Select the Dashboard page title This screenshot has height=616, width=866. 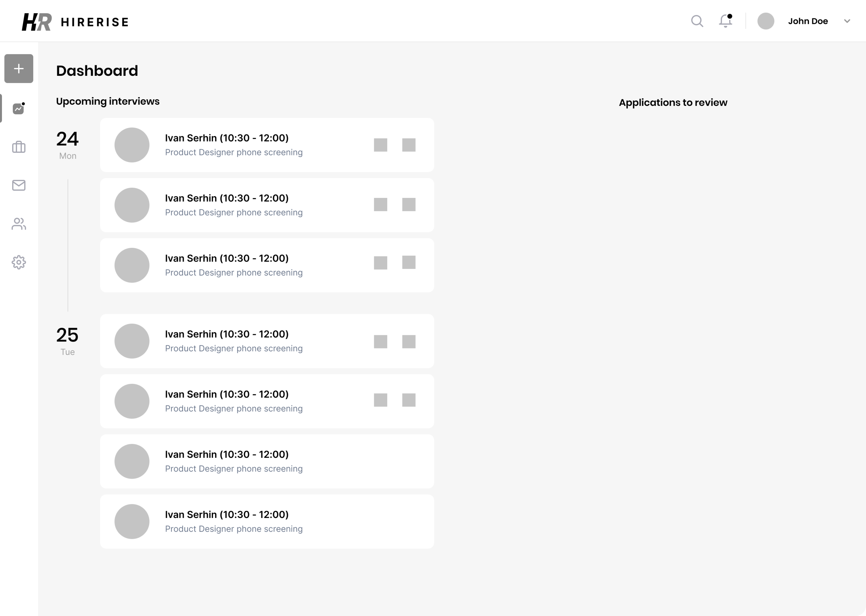coord(97,71)
